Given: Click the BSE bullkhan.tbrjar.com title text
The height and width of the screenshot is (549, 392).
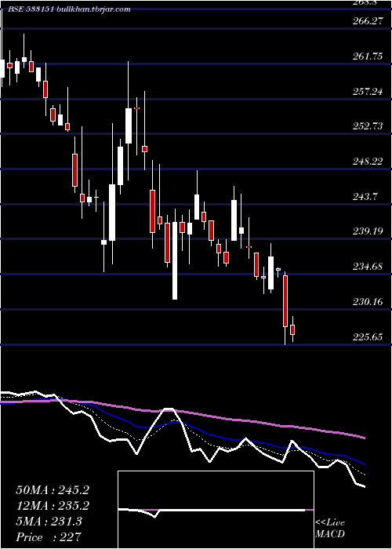Looking at the screenshot, I should (69, 9).
